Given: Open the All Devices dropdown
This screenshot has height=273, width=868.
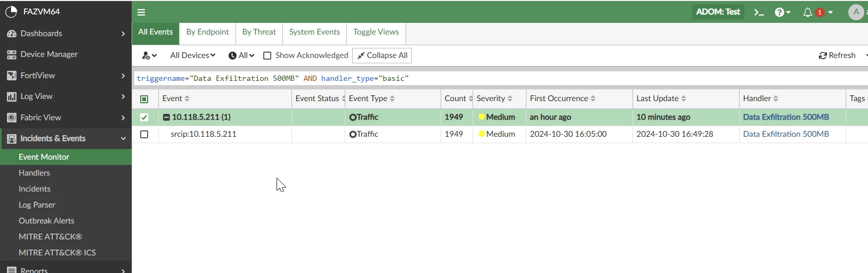Looking at the screenshot, I should (192, 55).
